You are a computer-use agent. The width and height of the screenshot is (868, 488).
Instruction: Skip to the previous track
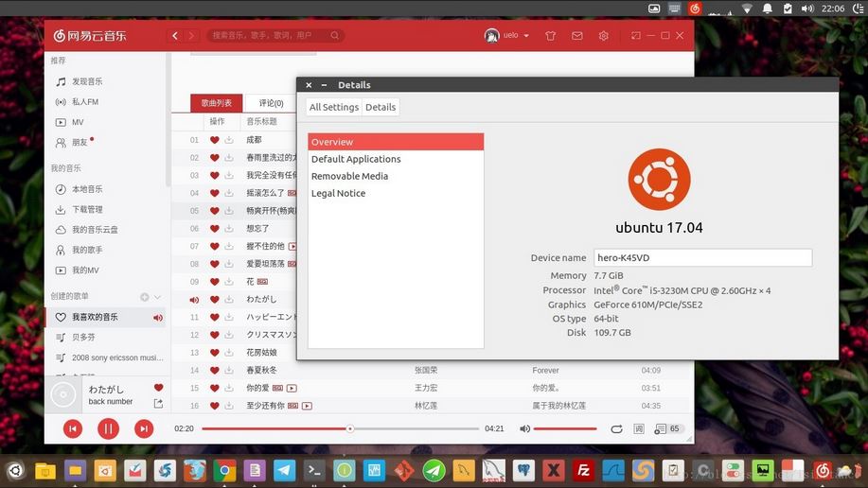pos(73,428)
